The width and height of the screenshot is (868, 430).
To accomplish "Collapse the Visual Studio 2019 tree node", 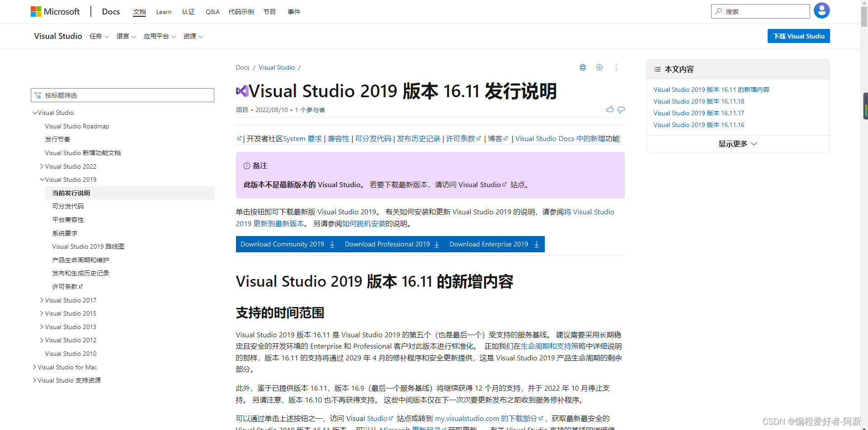I will coord(42,180).
